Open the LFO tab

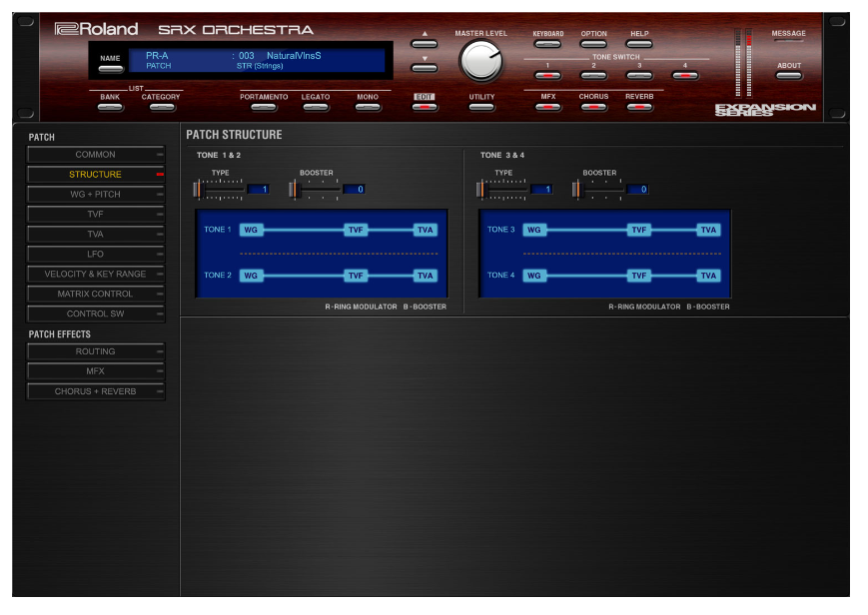[x=96, y=254]
